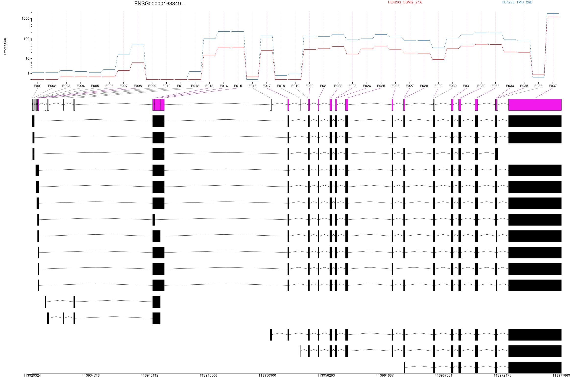Viewport: 588px width, 380px height.
Task: Select exon label E002
Action: 52,86
